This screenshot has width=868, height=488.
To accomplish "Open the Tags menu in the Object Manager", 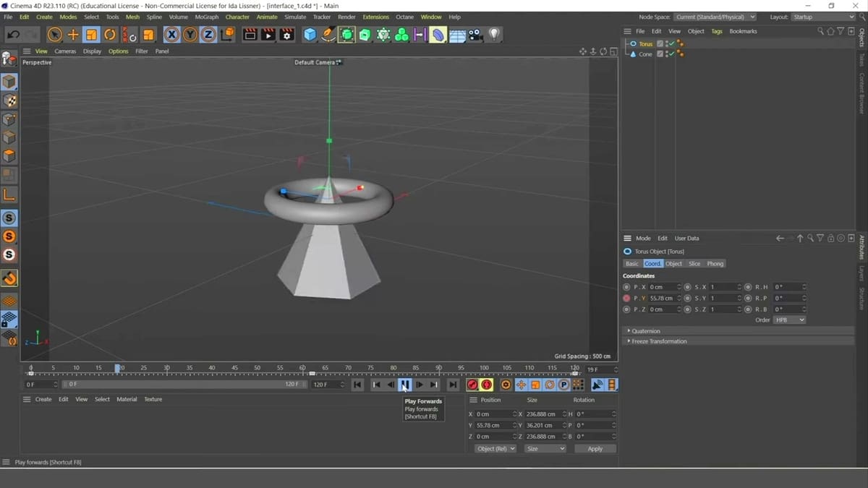I will pos(717,31).
